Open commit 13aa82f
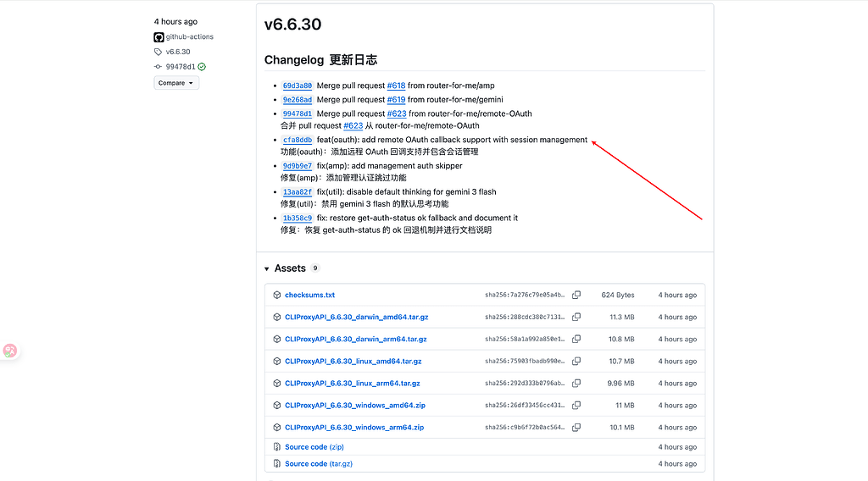This screenshot has height=481, width=868. click(x=298, y=192)
